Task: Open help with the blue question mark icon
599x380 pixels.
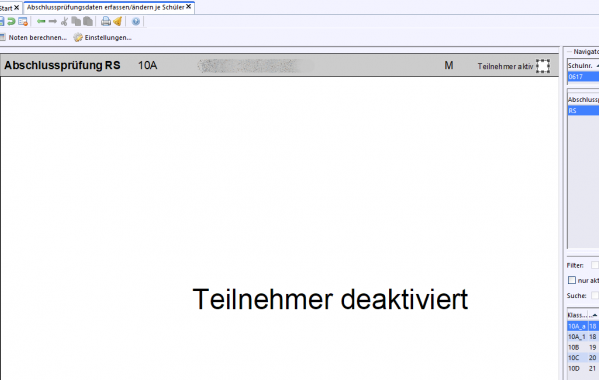Action: pyautogui.click(x=136, y=21)
